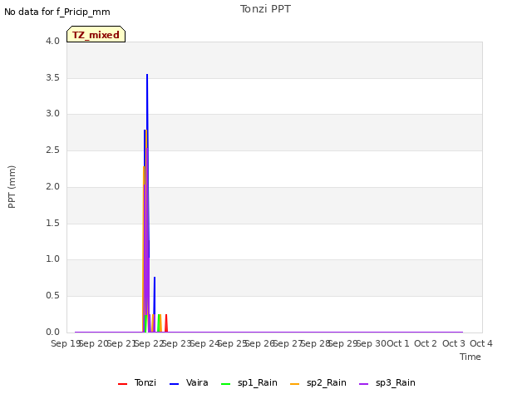Image resolution: width=532 pixels, height=399 pixels.
Task: Click the Oct 4 x-axis tick label
Action: tap(481, 343)
